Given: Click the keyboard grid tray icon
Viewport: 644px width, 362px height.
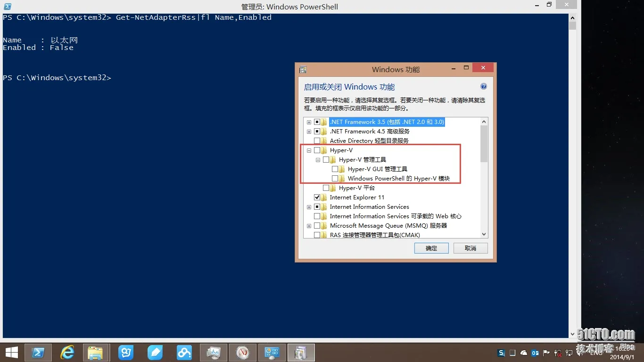Looking at the screenshot, I should (x=513, y=353).
